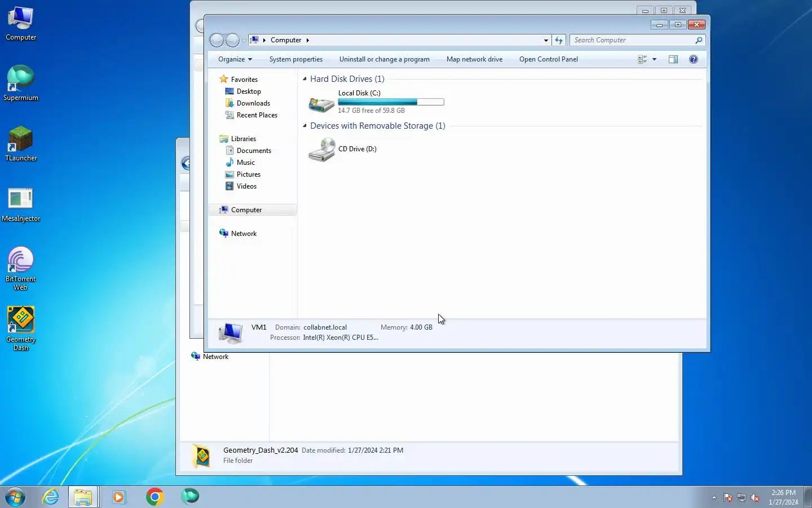Click the muted volume tray icon
The image size is (812, 508).
pos(755,498)
